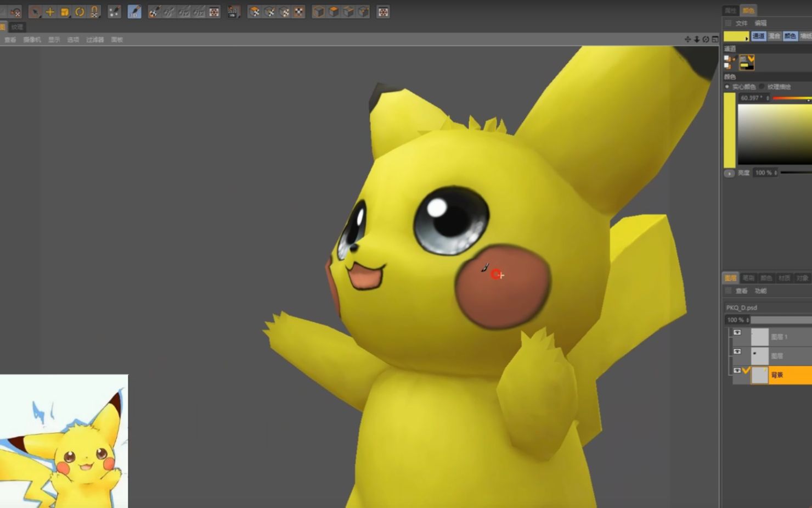
Task: Click the last checkerboard icon in toolbar
Action: (383, 12)
